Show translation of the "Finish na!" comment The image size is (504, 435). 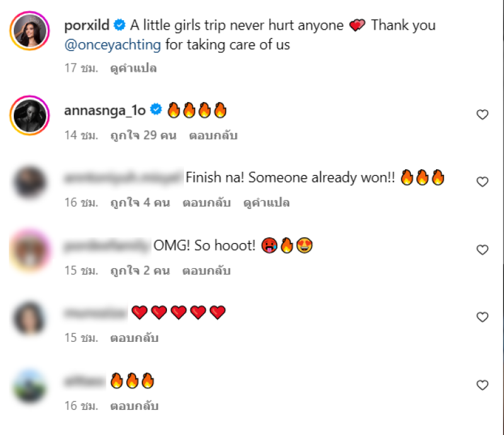coord(260,203)
